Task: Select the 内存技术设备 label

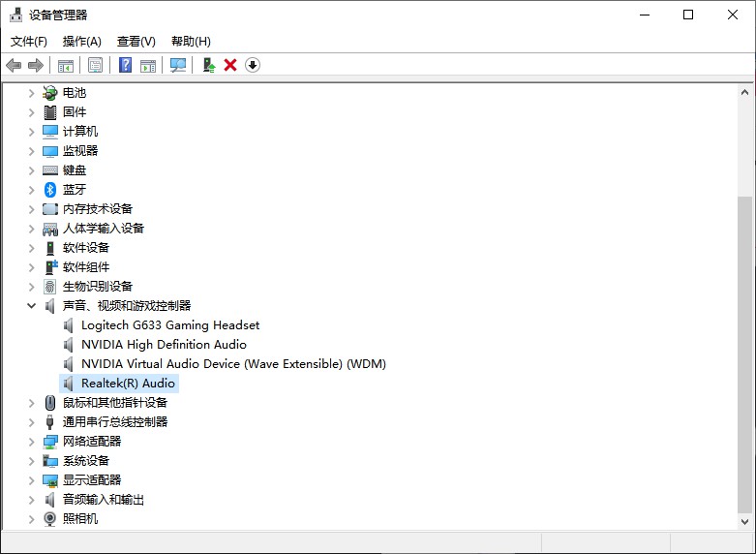Action: [98, 209]
